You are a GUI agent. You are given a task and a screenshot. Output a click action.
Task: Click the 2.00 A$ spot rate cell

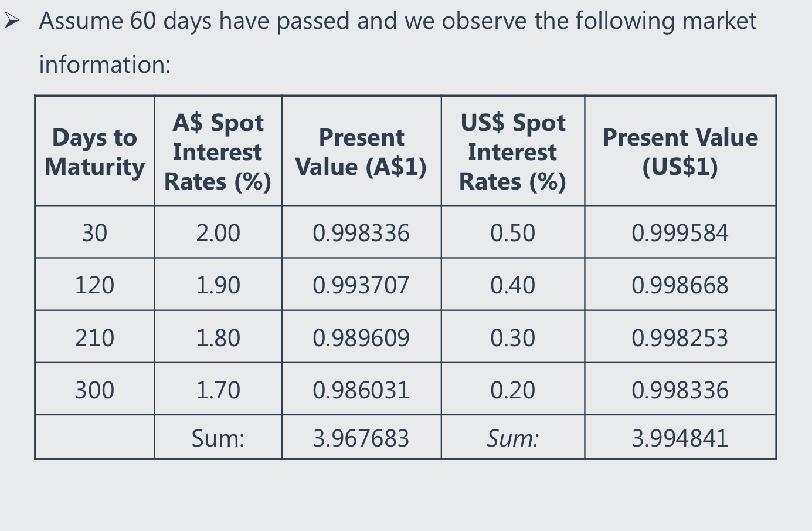pyautogui.click(x=218, y=233)
